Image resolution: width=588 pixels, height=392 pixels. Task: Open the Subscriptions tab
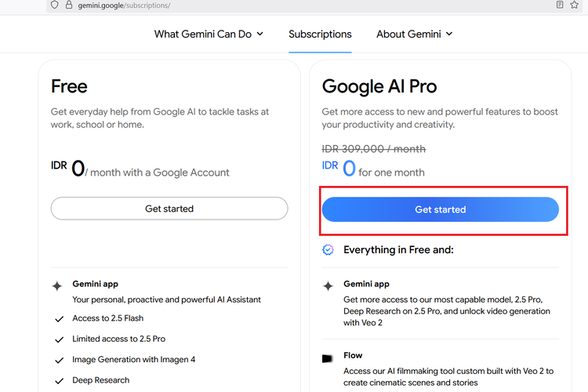click(320, 34)
